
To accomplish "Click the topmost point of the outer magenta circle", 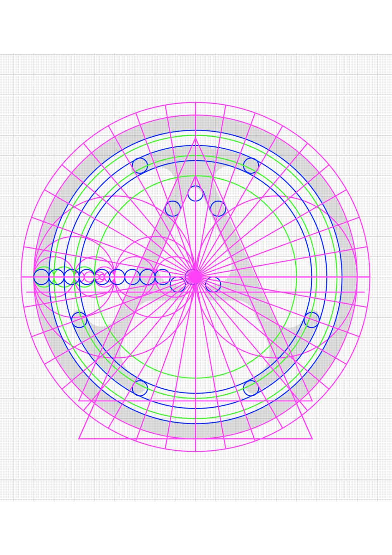I will click(x=195, y=102).
